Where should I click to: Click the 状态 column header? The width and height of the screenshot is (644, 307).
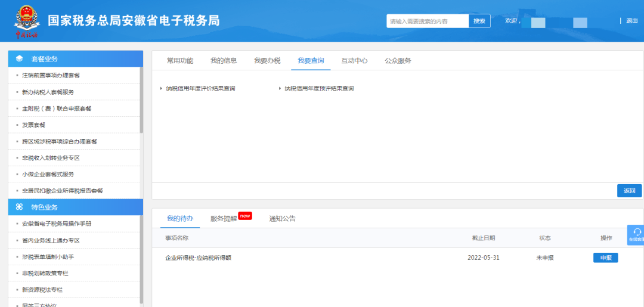(x=544, y=238)
